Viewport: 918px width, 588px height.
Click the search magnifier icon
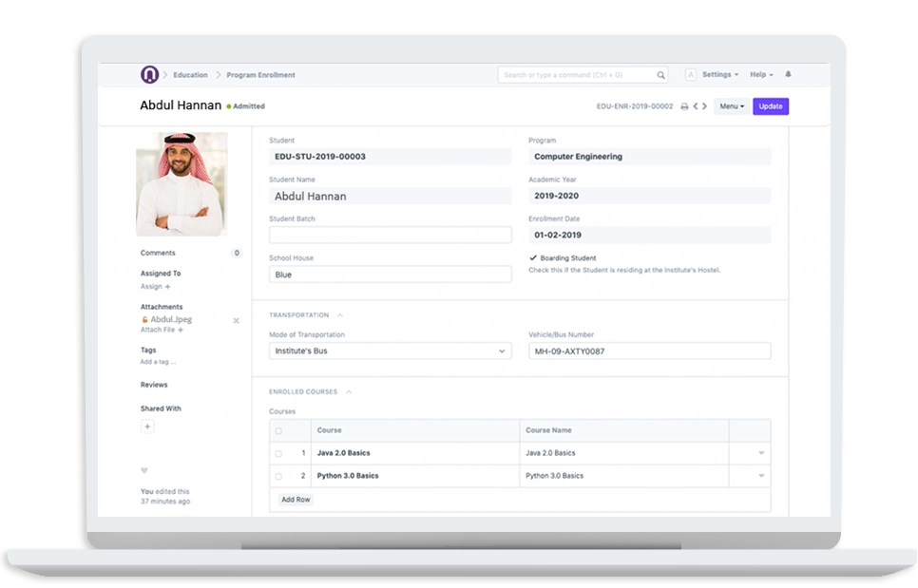click(x=661, y=74)
